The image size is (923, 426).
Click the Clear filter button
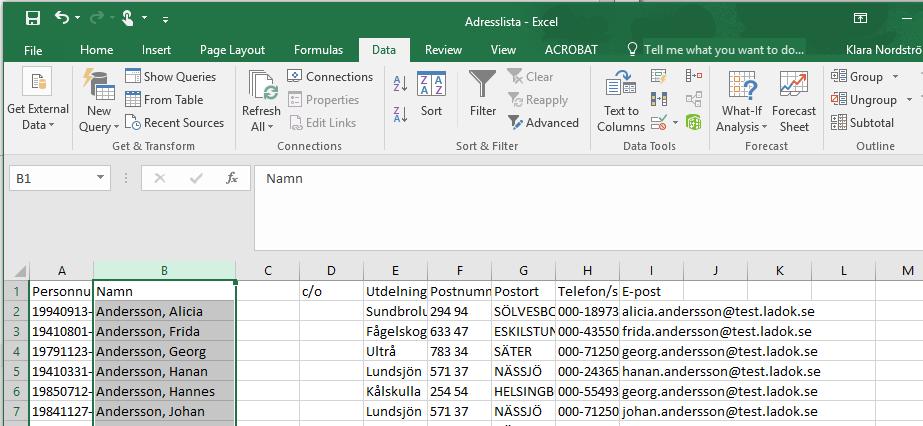(530, 76)
